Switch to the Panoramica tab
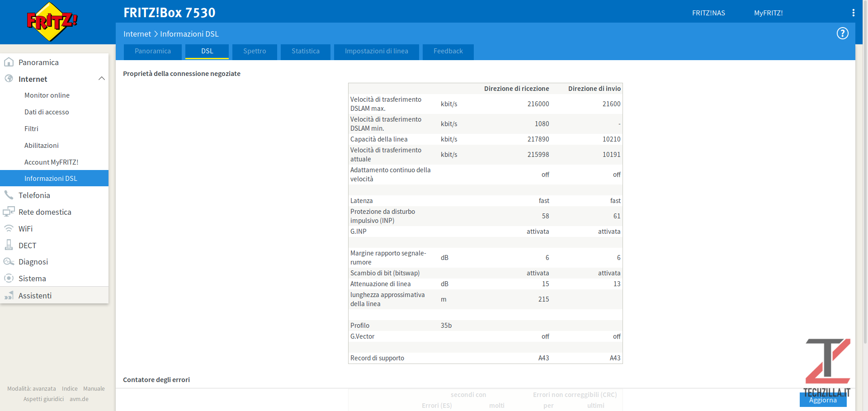 pyautogui.click(x=153, y=51)
